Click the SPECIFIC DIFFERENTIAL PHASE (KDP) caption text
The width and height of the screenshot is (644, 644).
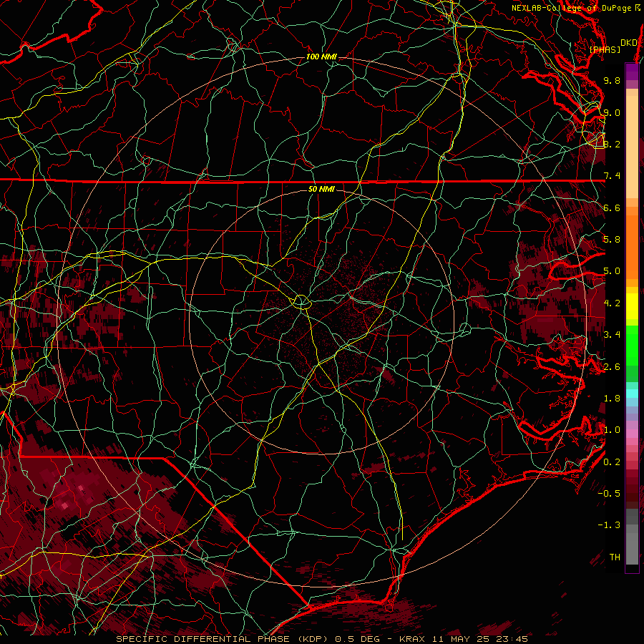(x=223, y=639)
